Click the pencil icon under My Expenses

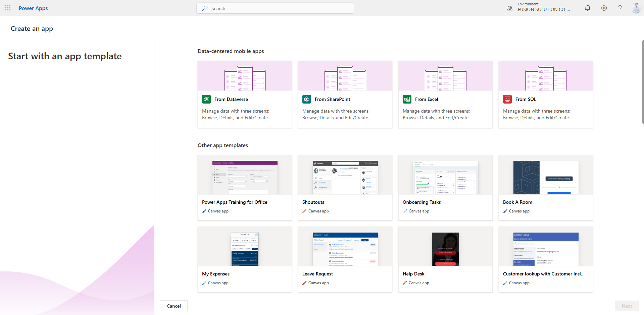pos(204,283)
